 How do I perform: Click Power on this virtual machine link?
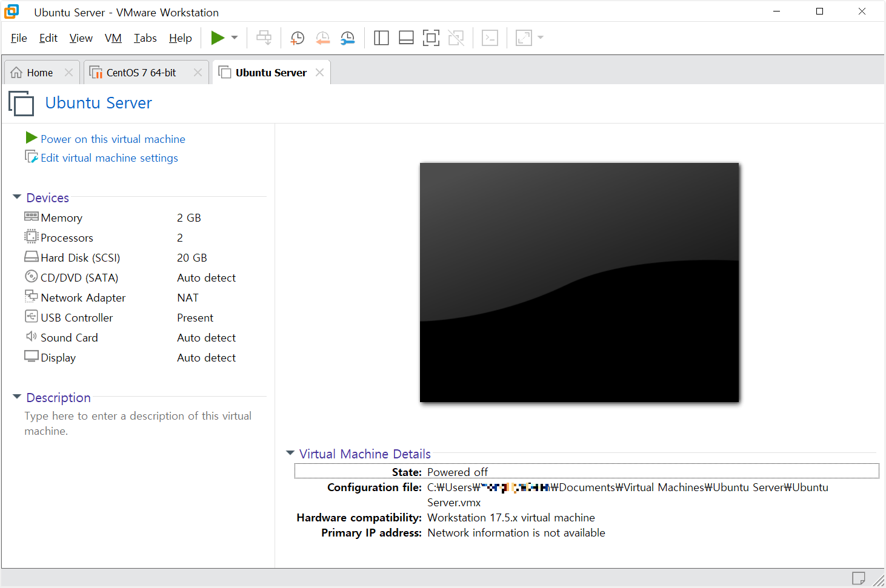coord(113,139)
